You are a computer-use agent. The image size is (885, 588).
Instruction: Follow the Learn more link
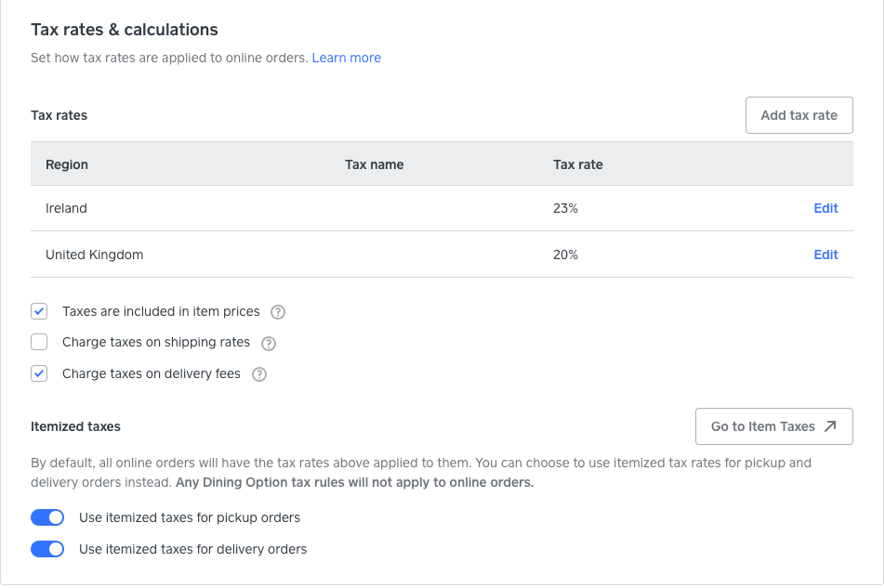point(347,58)
